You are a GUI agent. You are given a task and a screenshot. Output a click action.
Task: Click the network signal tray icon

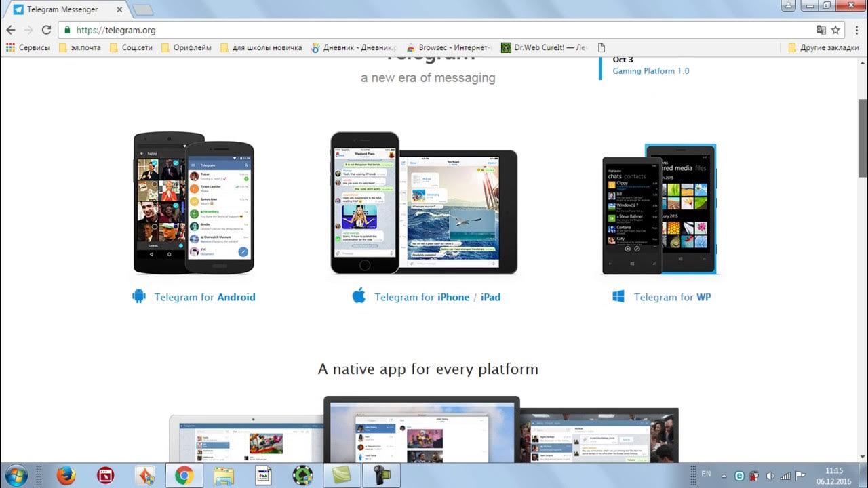[x=785, y=476]
